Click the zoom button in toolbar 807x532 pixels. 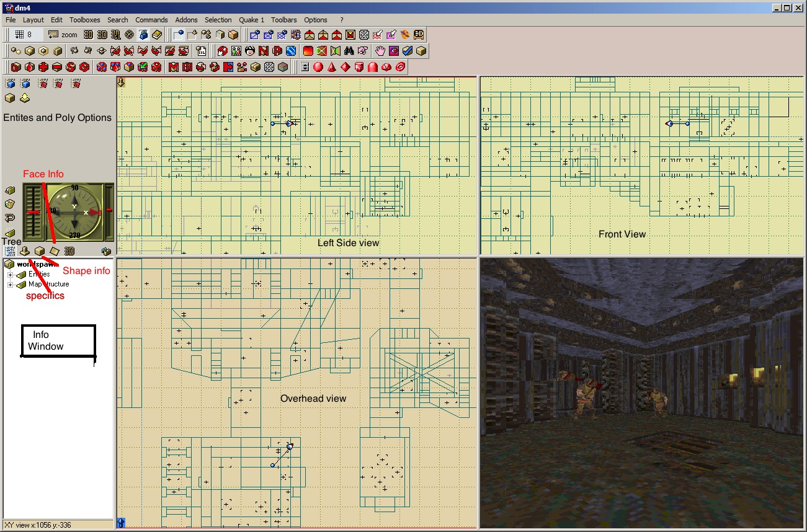tap(63, 35)
